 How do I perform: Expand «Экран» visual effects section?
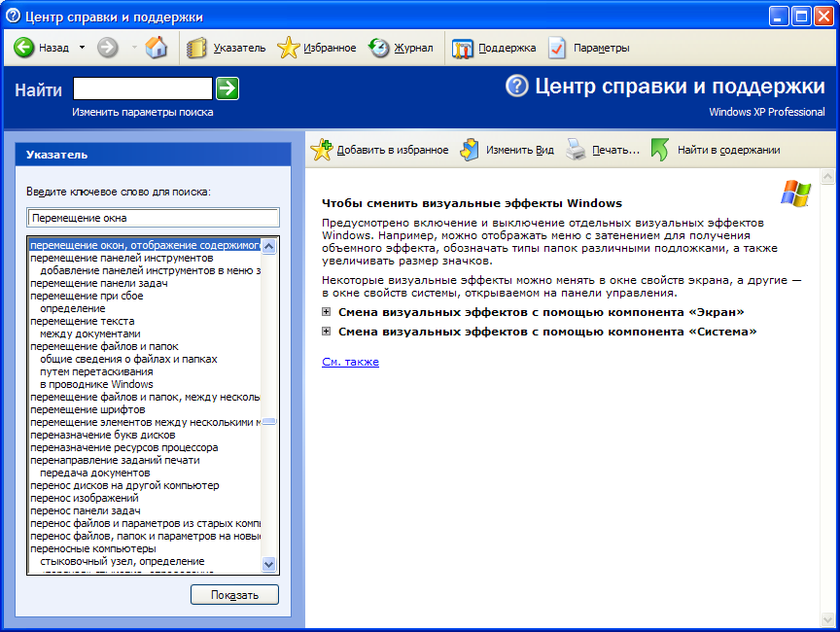tap(326, 312)
